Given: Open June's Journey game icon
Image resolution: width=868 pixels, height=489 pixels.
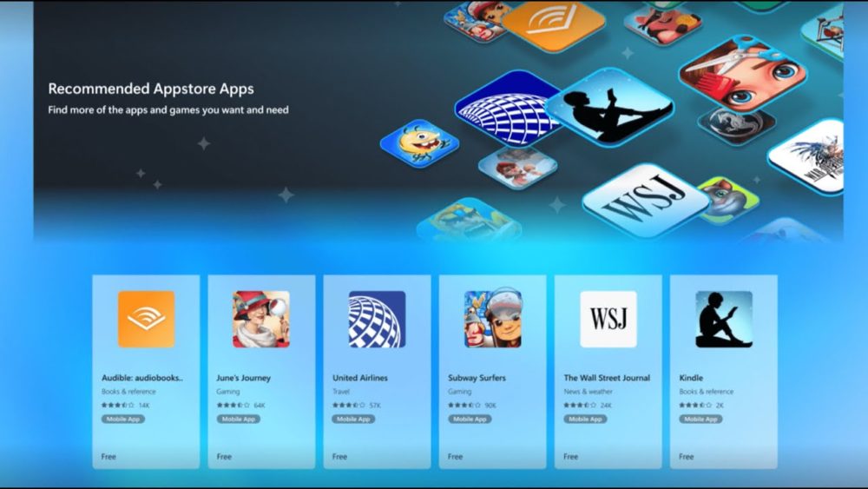Looking at the screenshot, I should click(x=261, y=320).
